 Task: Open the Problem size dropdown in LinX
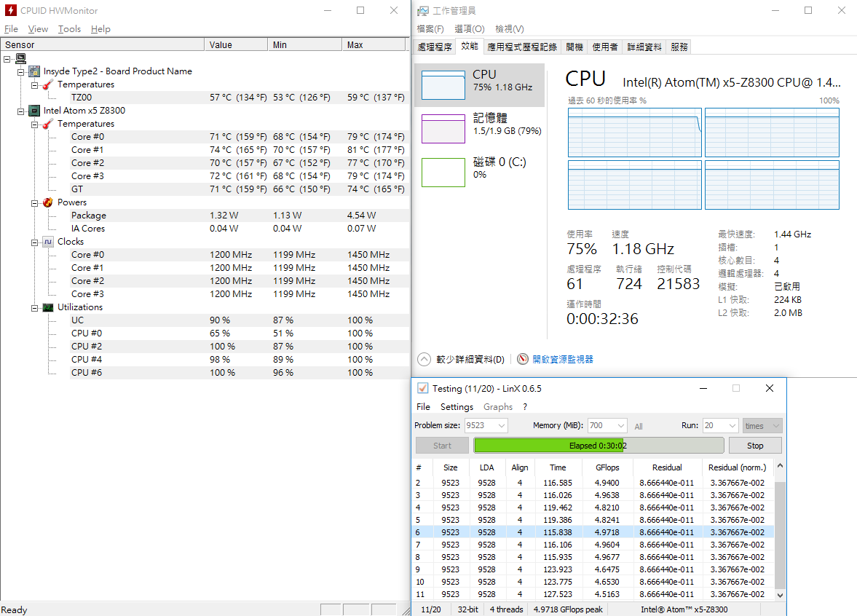(x=502, y=426)
